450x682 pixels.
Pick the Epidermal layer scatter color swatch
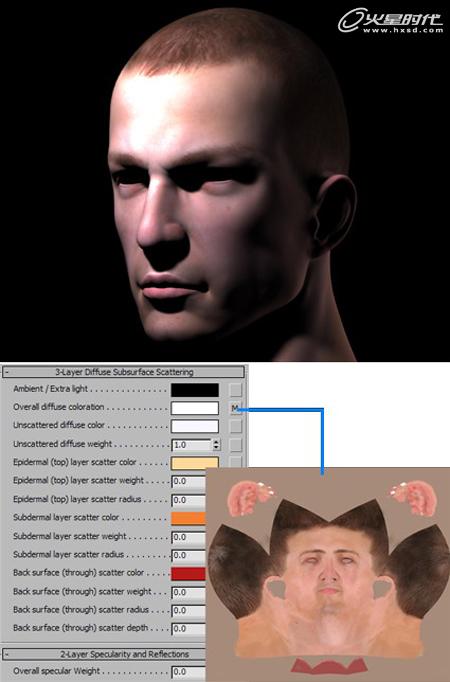[x=194, y=463]
